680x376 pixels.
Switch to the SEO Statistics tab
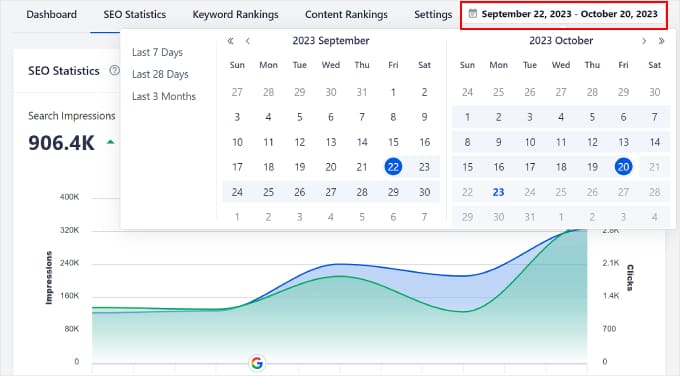134,14
